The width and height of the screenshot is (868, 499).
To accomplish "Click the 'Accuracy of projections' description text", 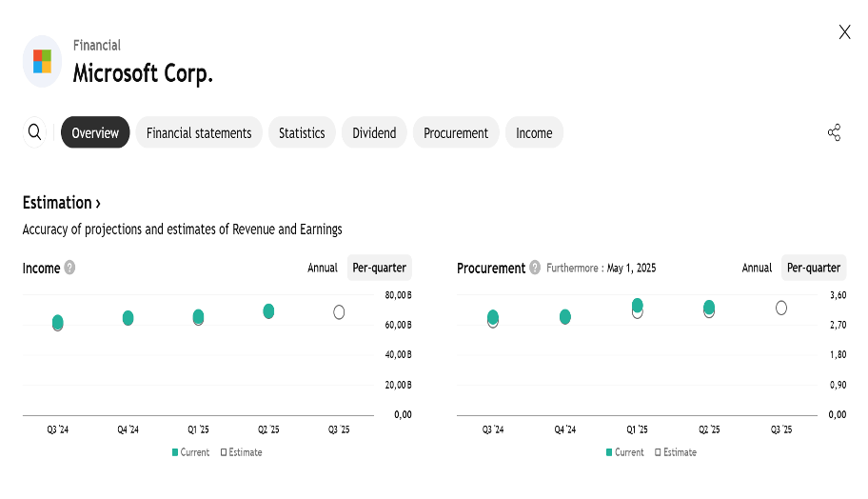I will point(182,230).
